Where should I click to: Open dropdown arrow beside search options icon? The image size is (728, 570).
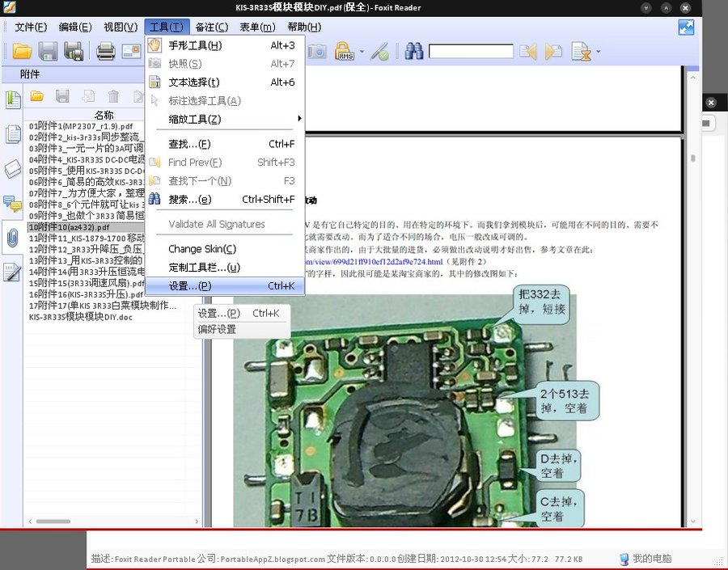(x=599, y=53)
